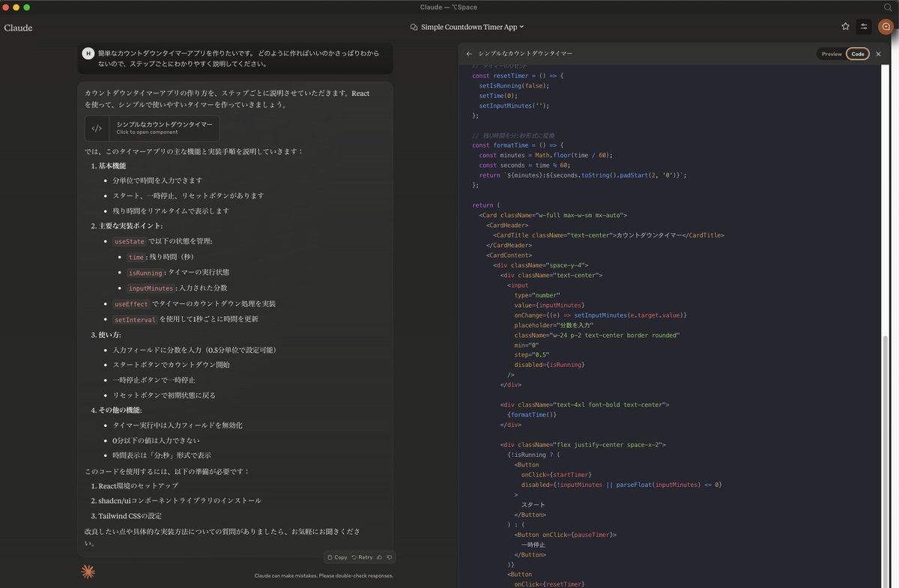Switch the artifact to Preview
Screen dimensions: 899x588
pyautogui.click(x=832, y=54)
